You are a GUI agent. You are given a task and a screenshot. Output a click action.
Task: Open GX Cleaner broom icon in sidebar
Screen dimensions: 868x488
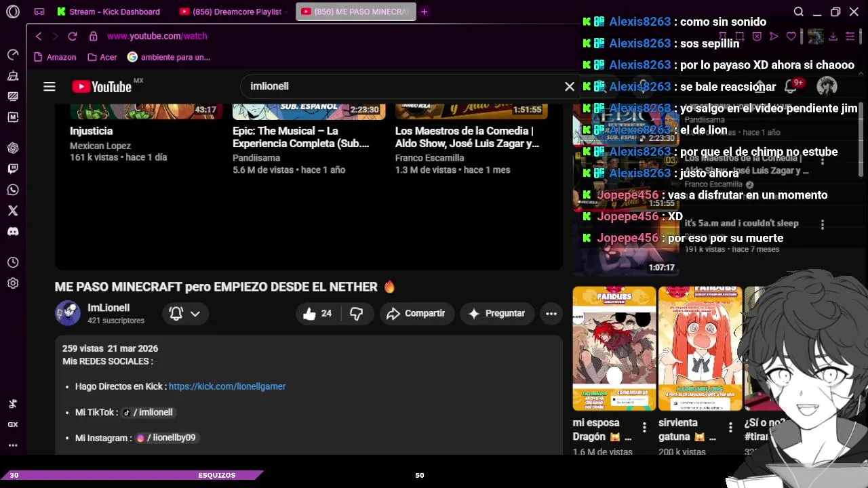click(13, 75)
